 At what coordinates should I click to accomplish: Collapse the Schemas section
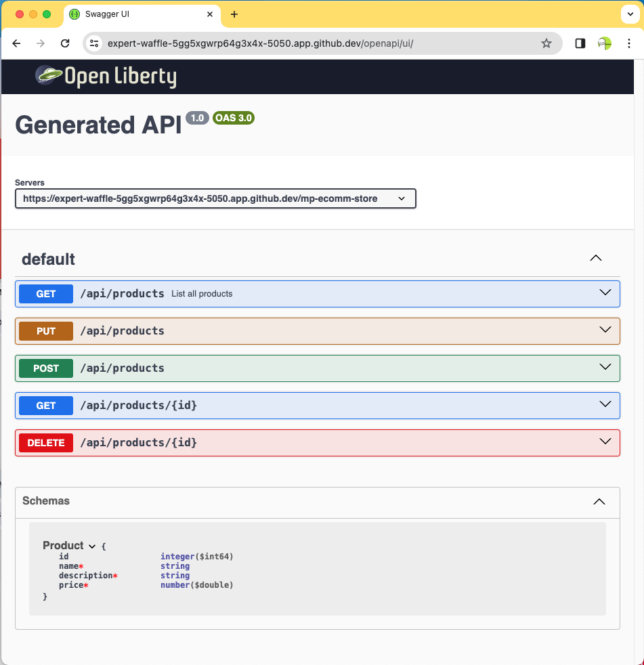click(x=599, y=502)
